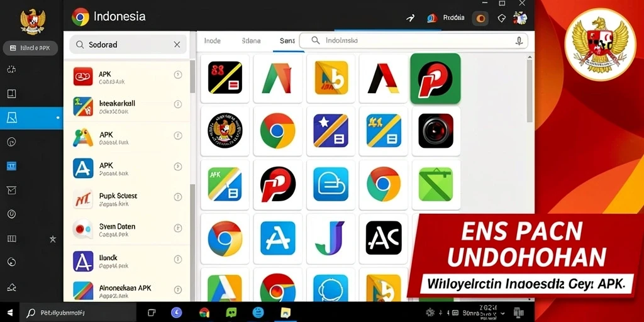Open the black AC app icon
The width and height of the screenshot is (644, 322).
384,238
